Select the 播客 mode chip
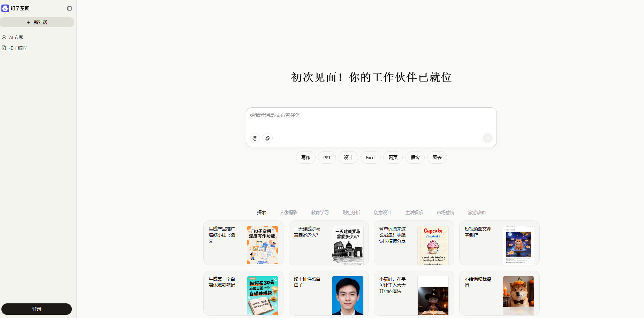Image resolution: width=644 pixels, height=318 pixels. click(415, 157)
